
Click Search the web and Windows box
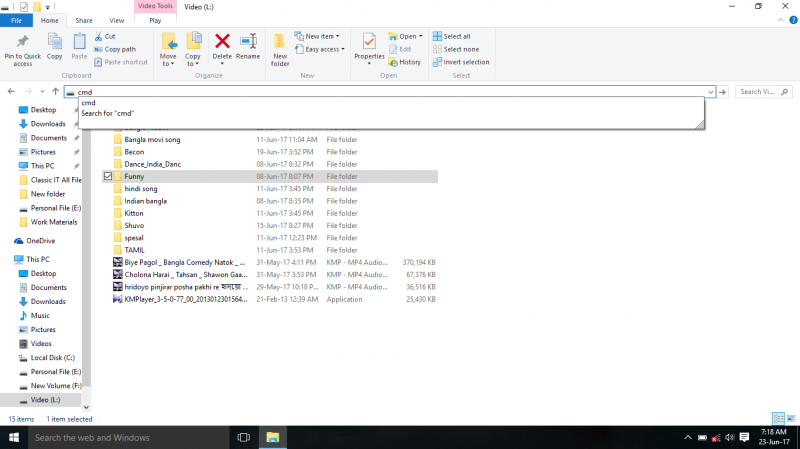pyautogui.click(x=128, y=437)
